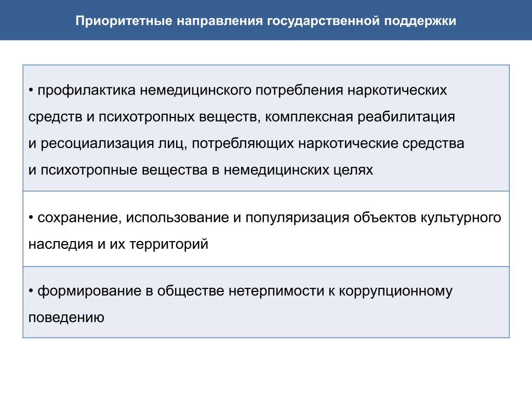Click the word 'популяризация'
Screen dimensions: 532x399
pos(297,218)
